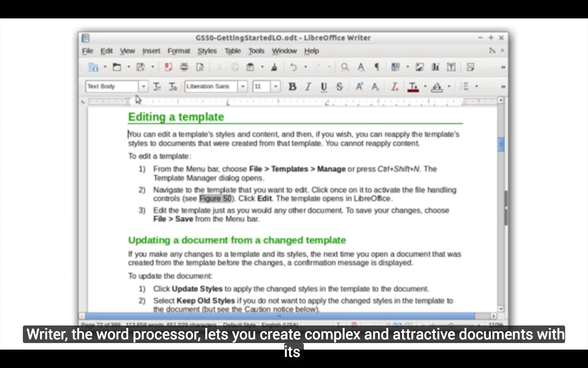
Task: Open the Insert menu
Action: (151, 51)
